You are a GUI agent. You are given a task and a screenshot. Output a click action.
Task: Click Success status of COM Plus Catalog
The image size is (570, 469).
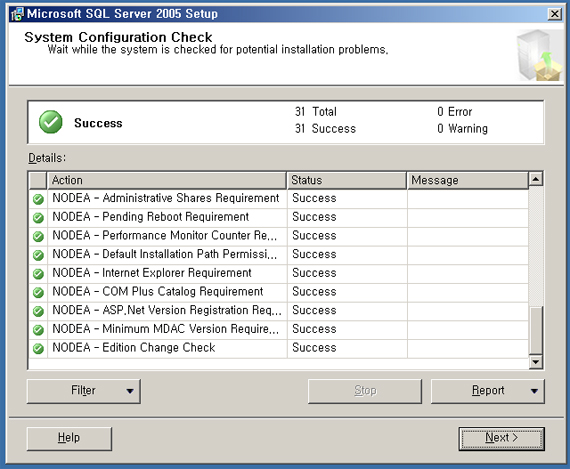point(314,292)
